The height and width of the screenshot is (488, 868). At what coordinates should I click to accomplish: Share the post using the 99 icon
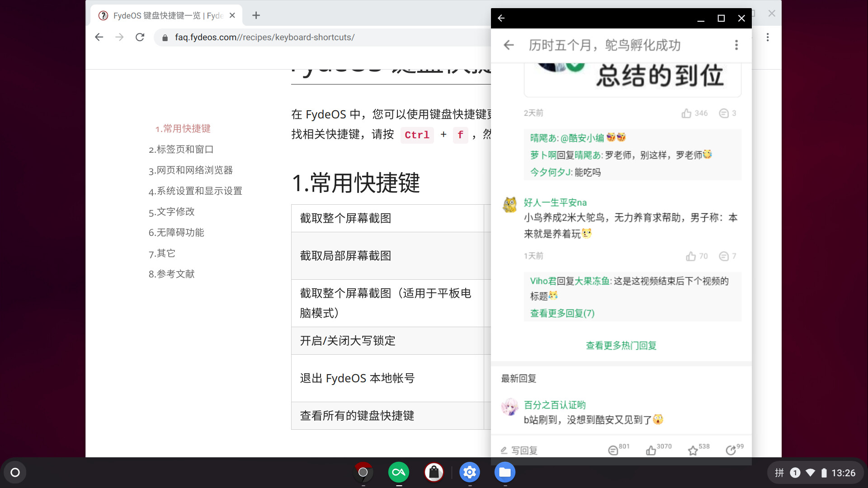point(734,449)
